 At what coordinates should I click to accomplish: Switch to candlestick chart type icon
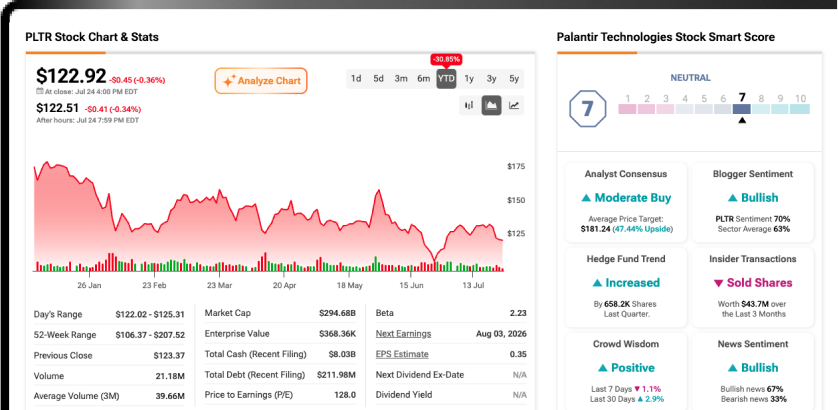pos(469,105)
